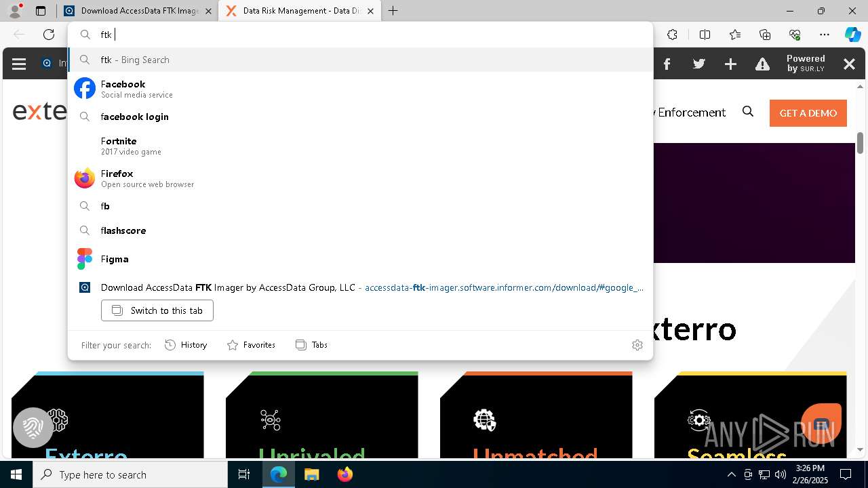The width and height of the screenshot is (868, 488).
Task: Open File Explorer from the taskbar
Action: tap(311, 474)
